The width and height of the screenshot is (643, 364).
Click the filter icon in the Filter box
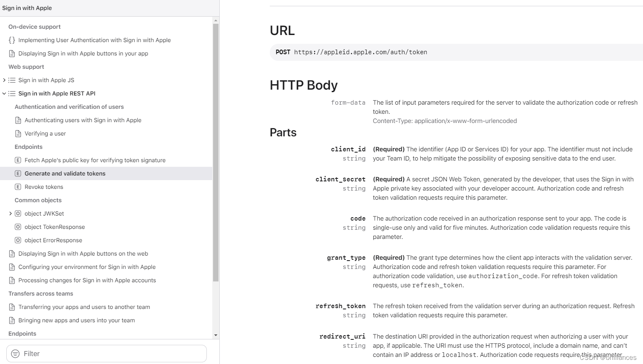[15, 354]
